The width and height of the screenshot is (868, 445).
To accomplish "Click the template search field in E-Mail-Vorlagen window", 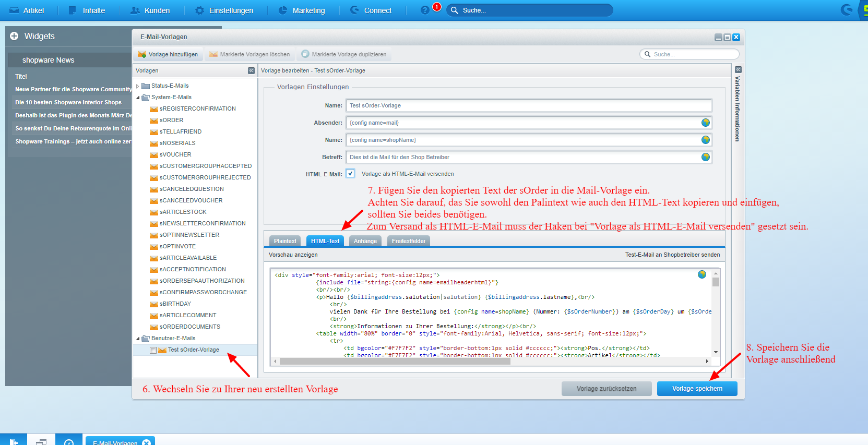I will click(x=689, y=54).
